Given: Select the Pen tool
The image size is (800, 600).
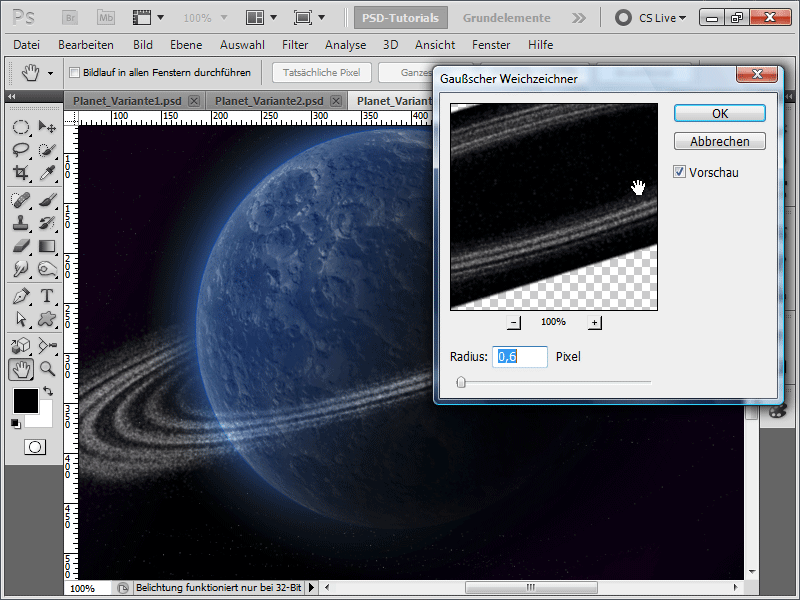Looking at the screenshot, I should point(20,296).
